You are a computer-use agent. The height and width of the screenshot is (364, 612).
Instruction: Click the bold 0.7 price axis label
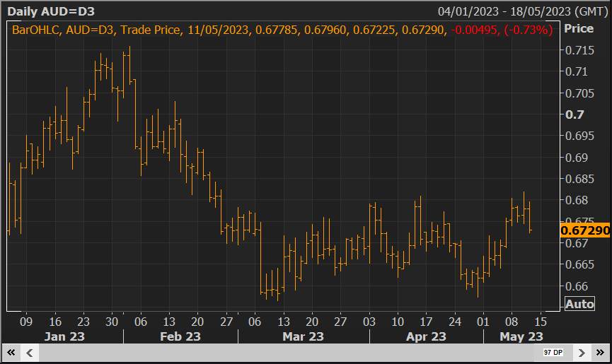575,115
